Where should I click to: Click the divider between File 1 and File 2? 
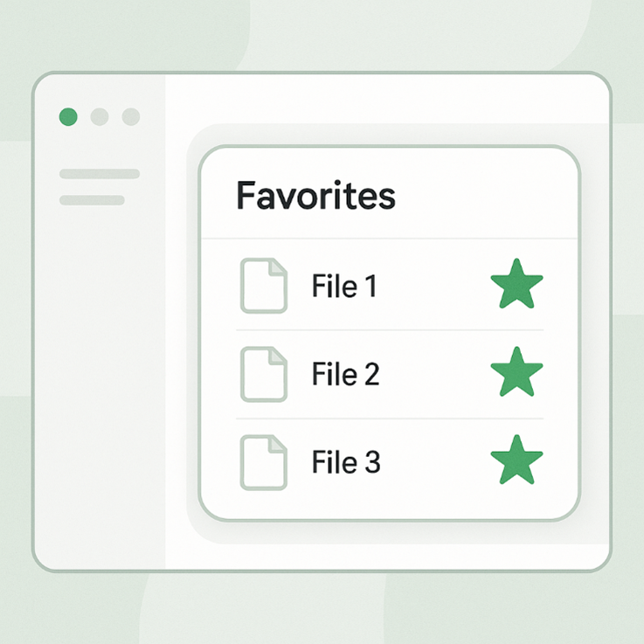coord(390,330)
